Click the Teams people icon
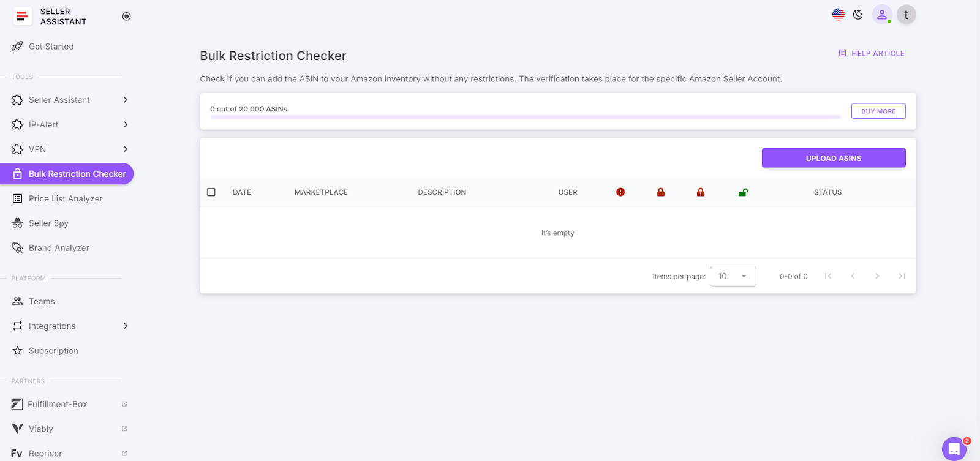 (18, 301)
